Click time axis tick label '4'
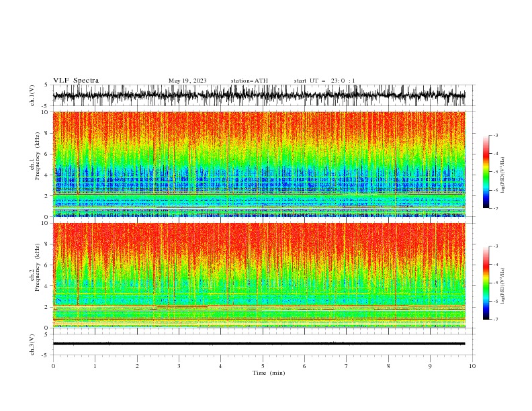The width and height of the screenshot is (532, 411). coord(220,366)
